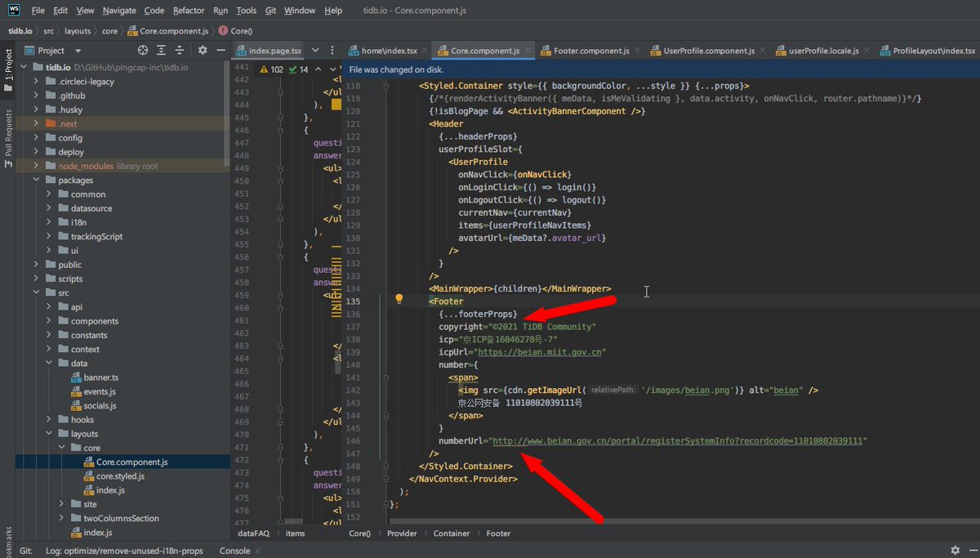
Task: Click the beian.gov.cn registerSystemInfo URL
Action: point(678,440)
